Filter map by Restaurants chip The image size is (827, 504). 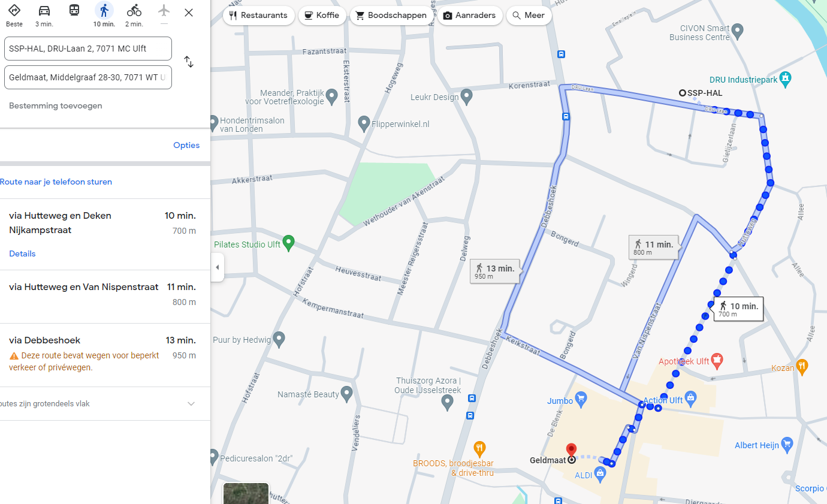click(x=259, y=16)
